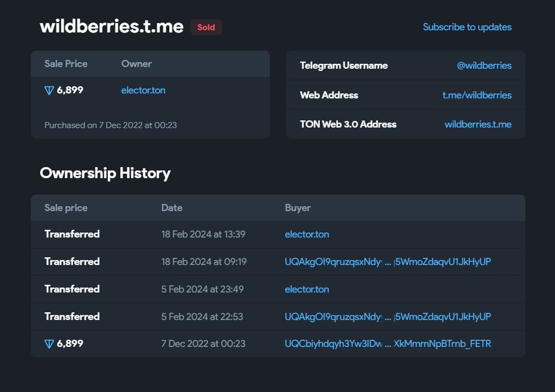Click the TON Web 3.0 Address label

(x=348, y=124)
